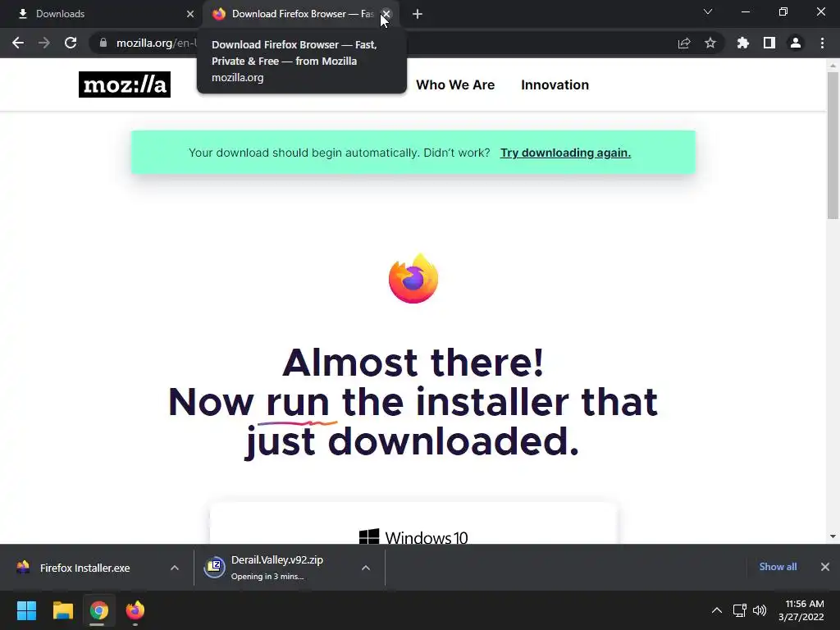Open the volume tray icon
The image size is (840, 630).
pos(760,610)
